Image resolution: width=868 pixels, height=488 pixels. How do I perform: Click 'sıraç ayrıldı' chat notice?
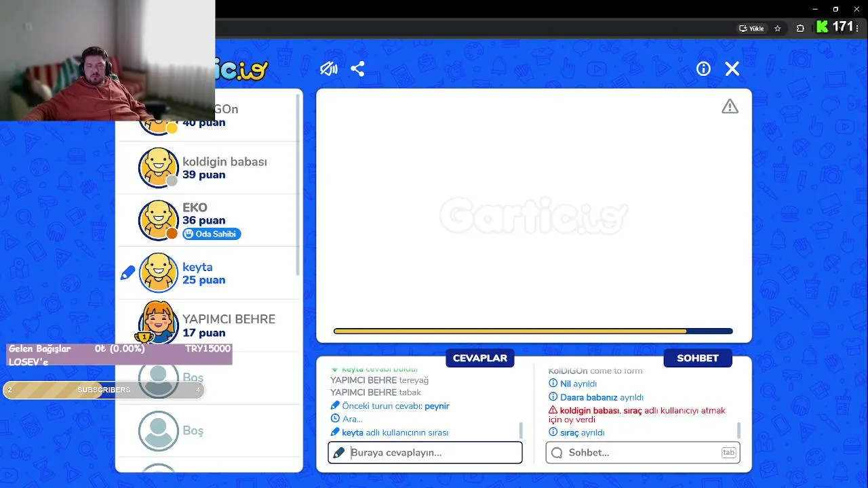576,432
